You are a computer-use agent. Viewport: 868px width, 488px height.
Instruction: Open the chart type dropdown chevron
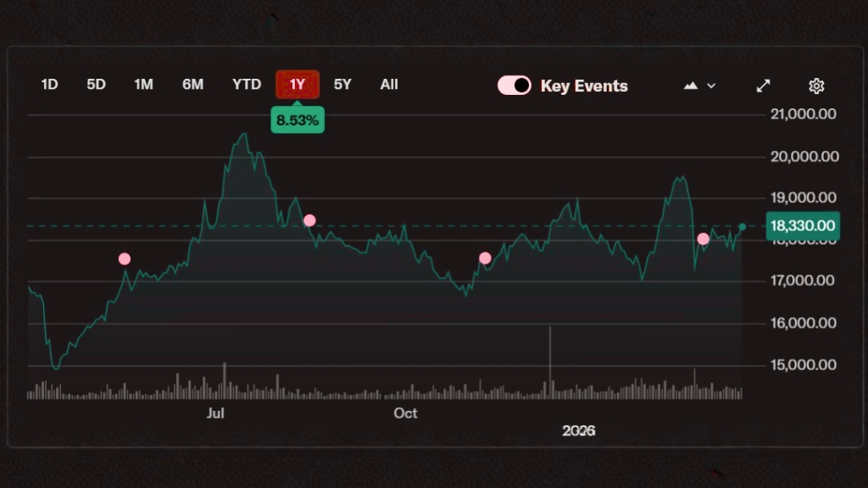pyautogui.click(x=711, y=86)
